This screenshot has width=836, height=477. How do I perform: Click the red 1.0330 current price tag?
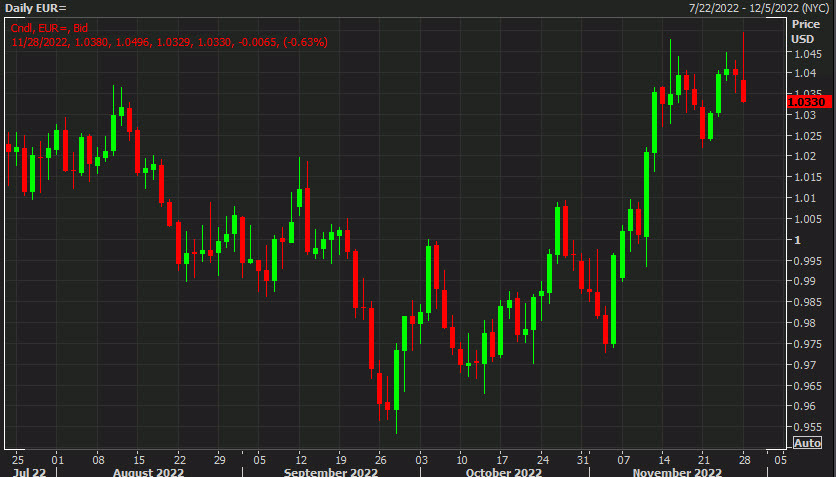click(809, 102)
